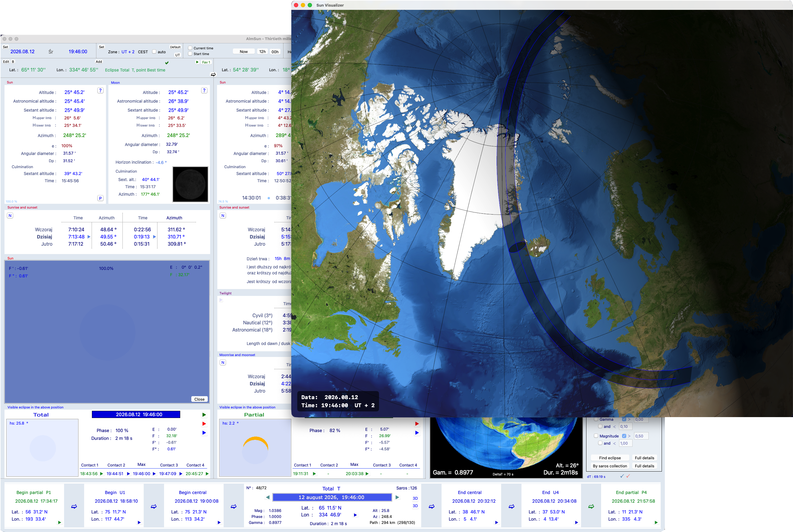Screen dimensions: 793x532
Task: Click the Moon phase thumbnail image
Action: pyautogui.click(x=190, y=184)
